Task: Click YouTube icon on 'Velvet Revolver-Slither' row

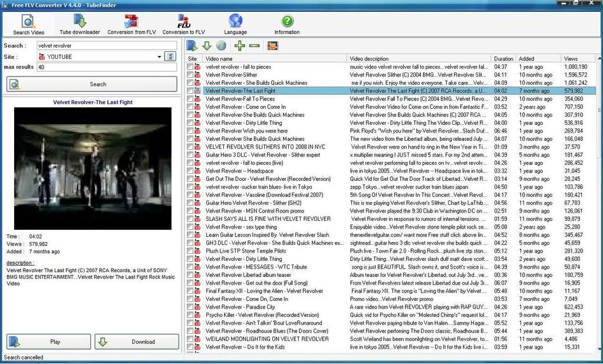Action: 197,75
